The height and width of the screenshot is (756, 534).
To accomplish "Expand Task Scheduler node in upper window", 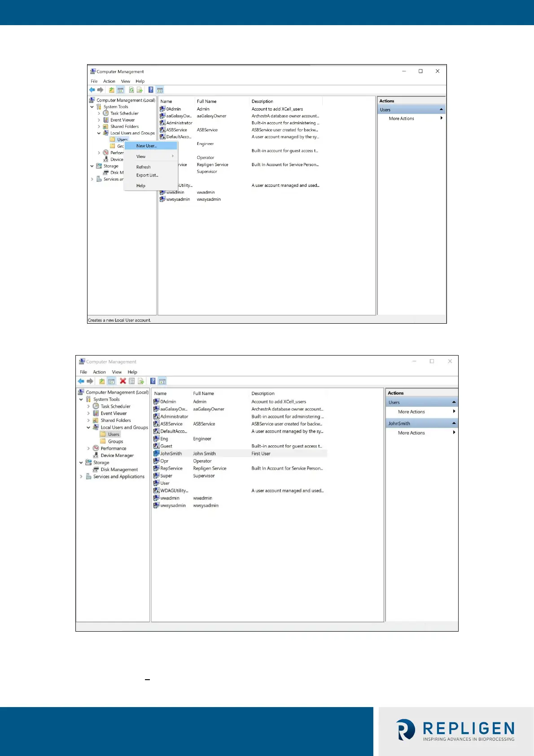I will (99, 114).
